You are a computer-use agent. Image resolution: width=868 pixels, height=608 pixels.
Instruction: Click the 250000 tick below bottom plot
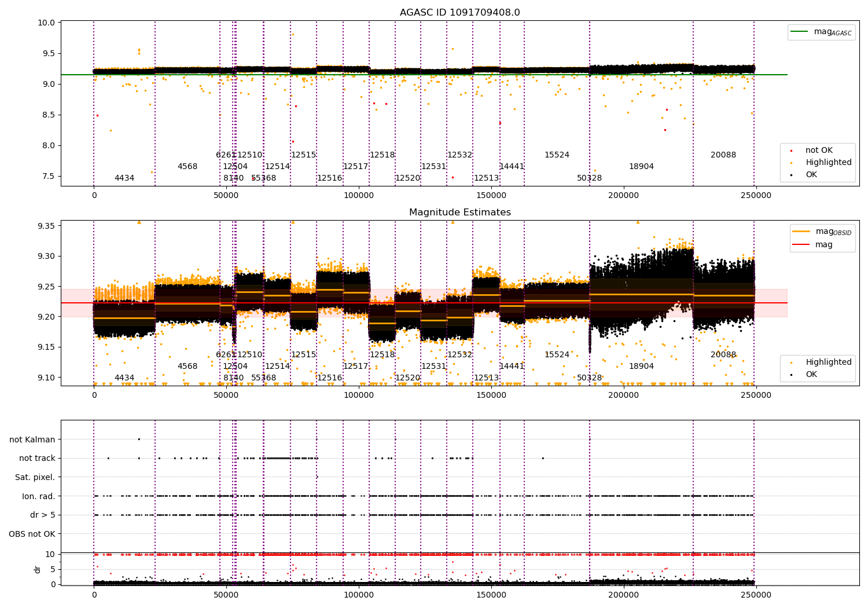click(x=756, y=595)
